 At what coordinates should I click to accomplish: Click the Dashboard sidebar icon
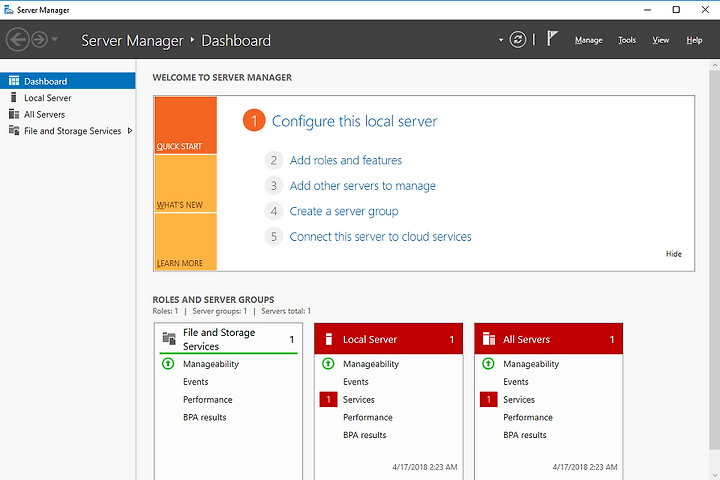(14, 81)
